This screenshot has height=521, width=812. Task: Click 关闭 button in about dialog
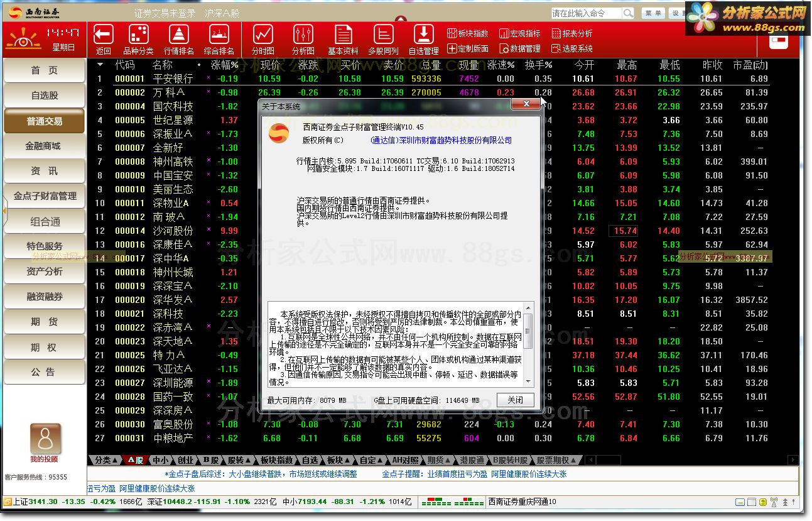(515, 400)
